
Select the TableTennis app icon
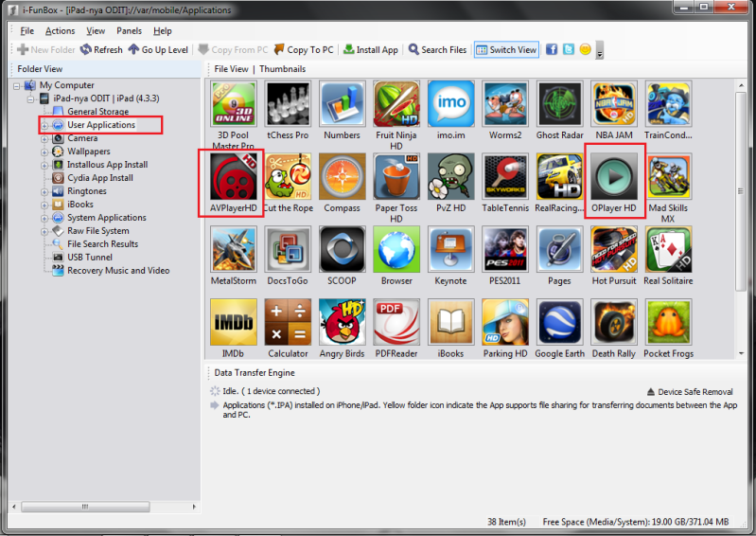(x=505, y=176)
